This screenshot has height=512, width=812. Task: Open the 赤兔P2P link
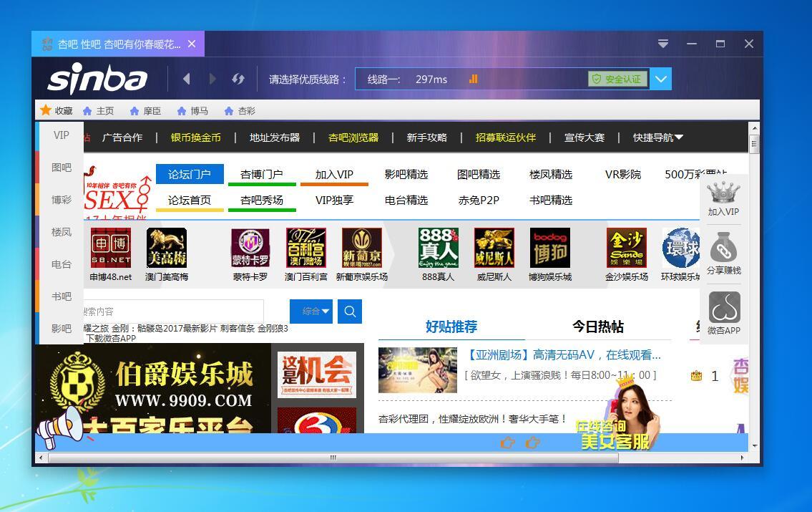[479, 200]
